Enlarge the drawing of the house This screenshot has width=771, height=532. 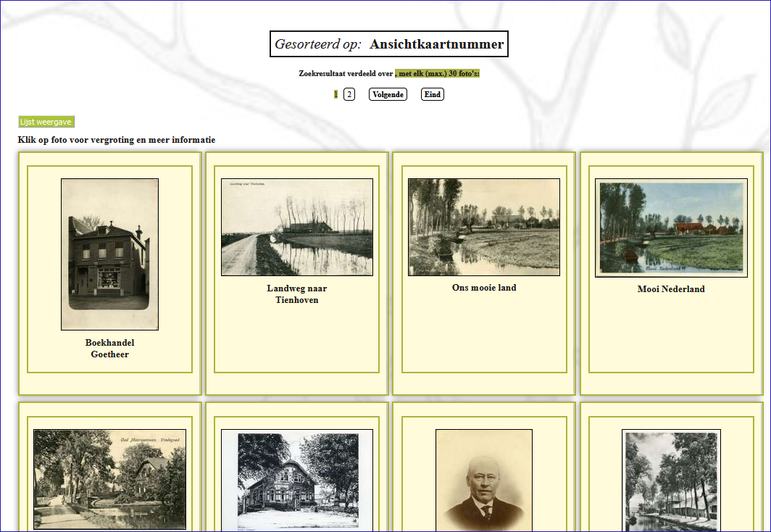tap(296, 481)
